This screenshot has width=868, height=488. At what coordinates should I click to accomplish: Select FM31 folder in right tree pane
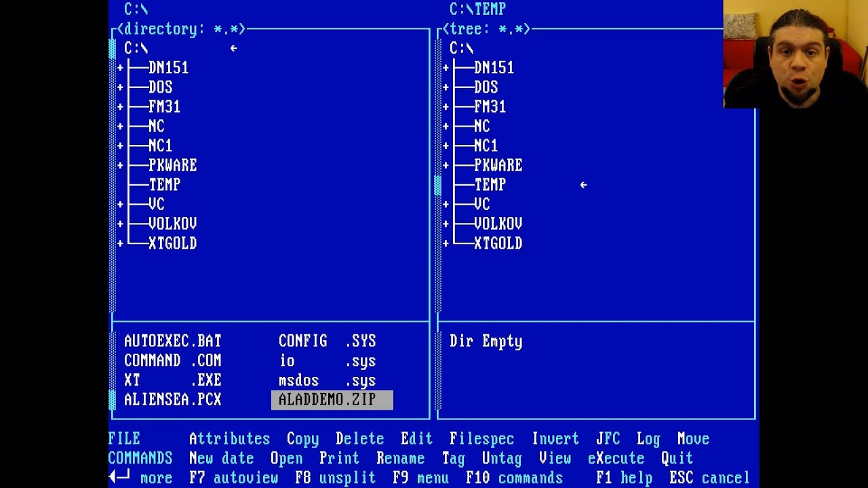490,107
